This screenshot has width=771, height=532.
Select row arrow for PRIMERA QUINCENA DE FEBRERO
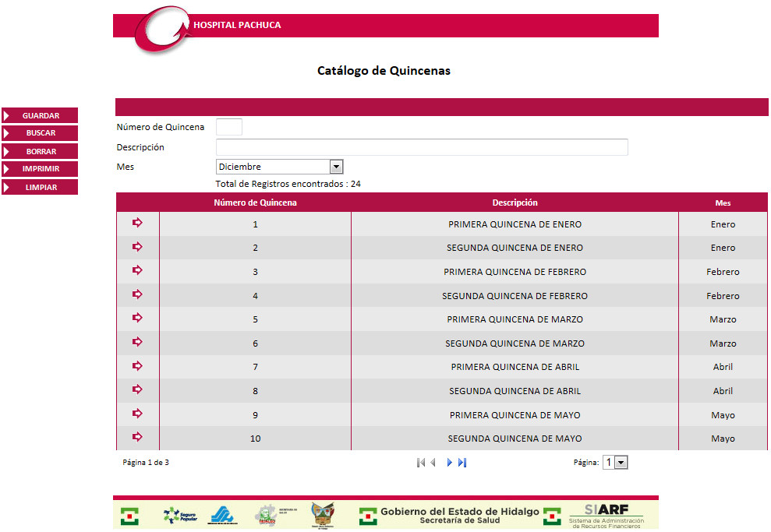pos(137,270)
